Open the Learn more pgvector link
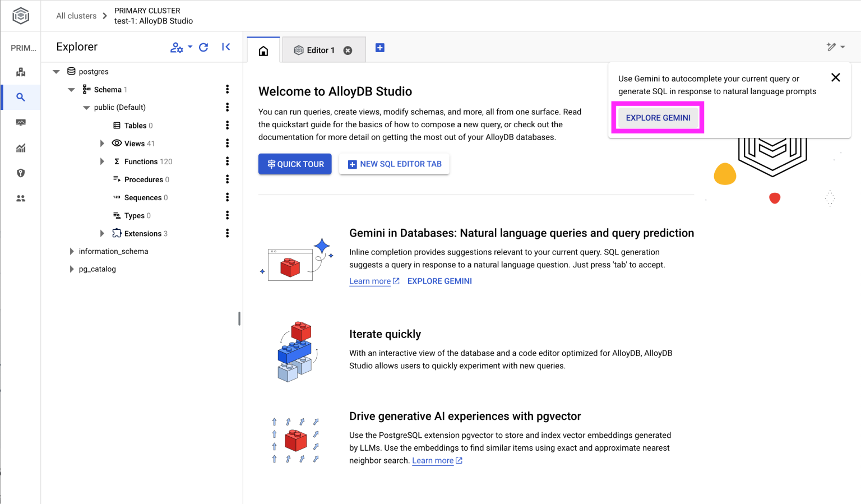This screenshot has height=504, width=861. click(433, 460)
